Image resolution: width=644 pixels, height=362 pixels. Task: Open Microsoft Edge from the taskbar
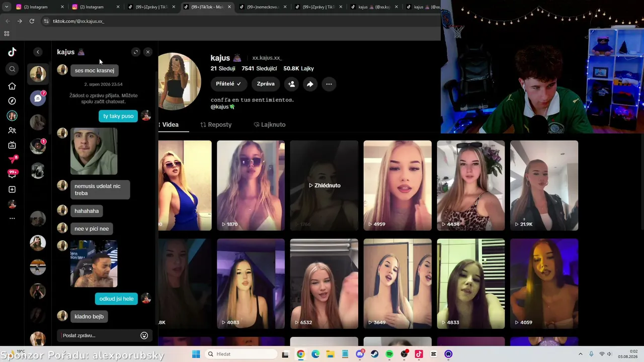click(315, 354)
